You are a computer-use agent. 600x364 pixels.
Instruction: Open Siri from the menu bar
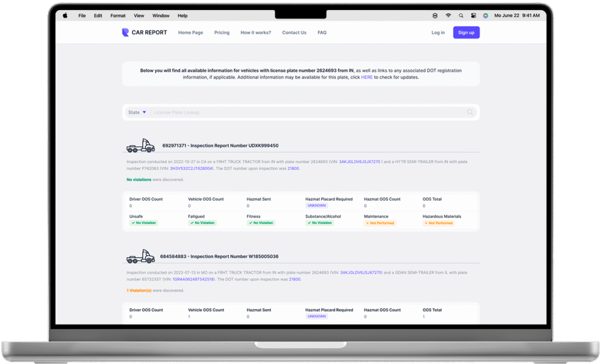[486, 16]
